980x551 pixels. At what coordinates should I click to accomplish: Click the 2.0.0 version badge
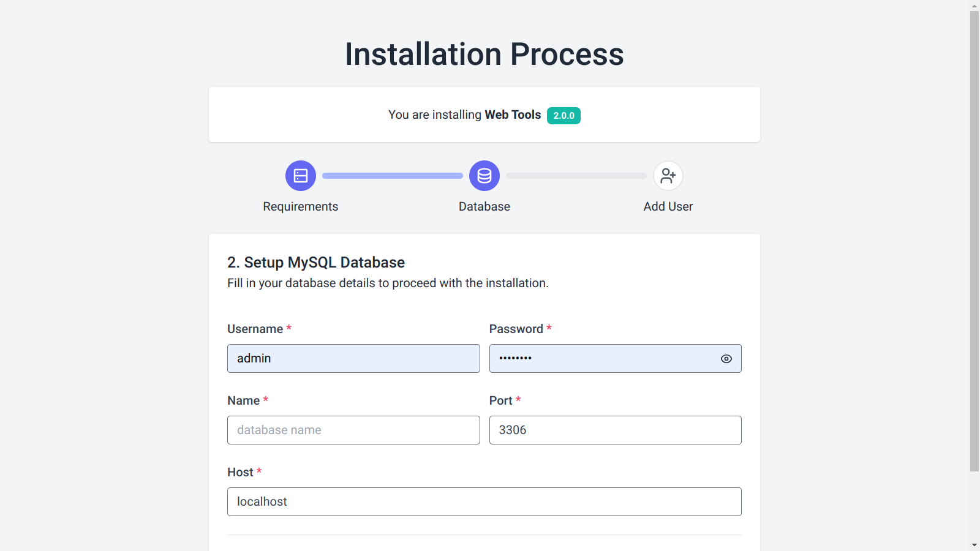click(563, 115)
